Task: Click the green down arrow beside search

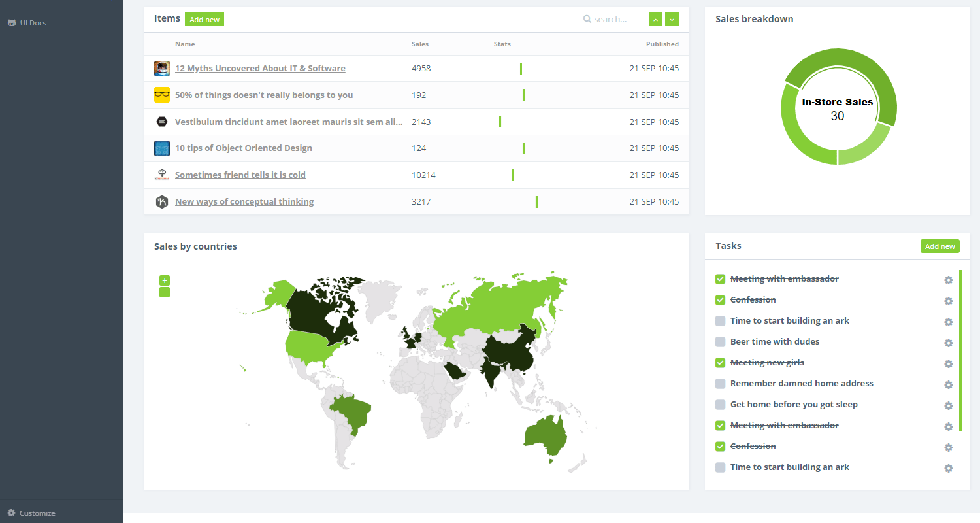Action: (x=672, y=19)
